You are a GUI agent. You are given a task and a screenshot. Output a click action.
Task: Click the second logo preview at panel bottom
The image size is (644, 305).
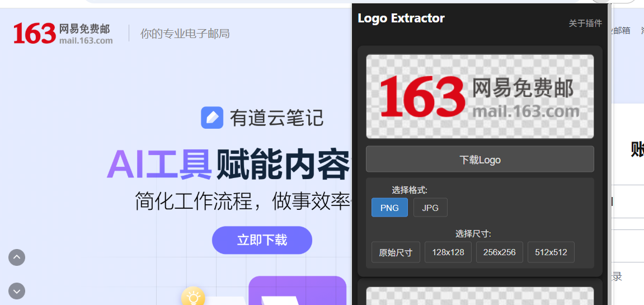(480, 296)
